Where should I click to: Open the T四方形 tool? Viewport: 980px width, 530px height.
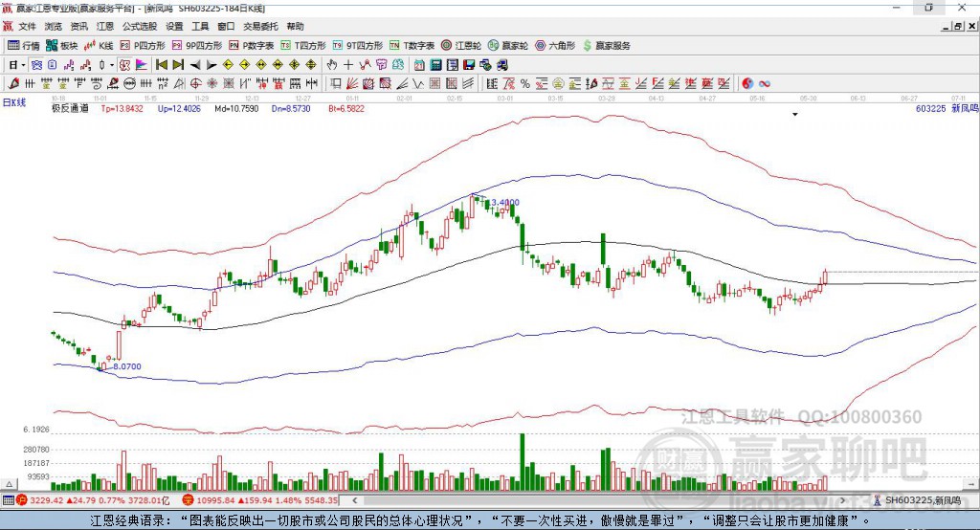click(x=303, y=46)
